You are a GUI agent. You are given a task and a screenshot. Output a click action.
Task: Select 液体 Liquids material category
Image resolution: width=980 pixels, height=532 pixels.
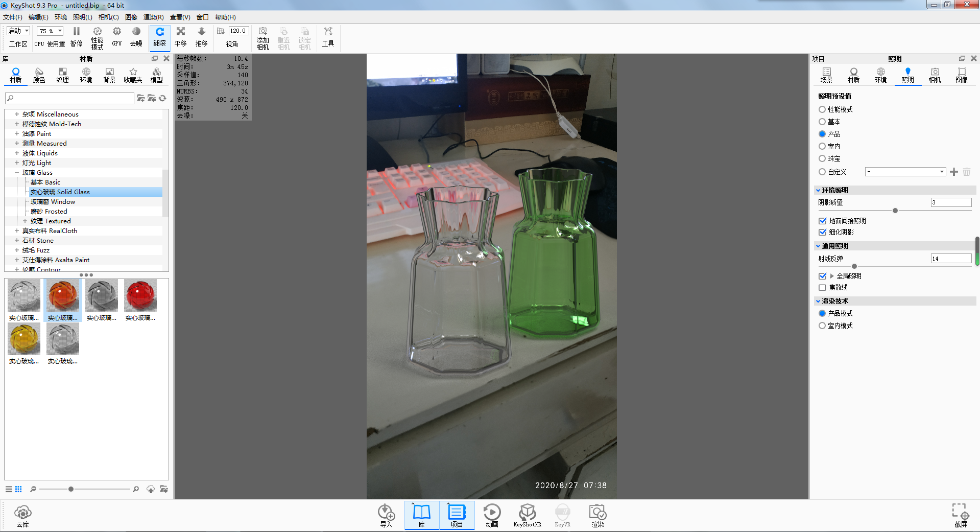(40, 153)
